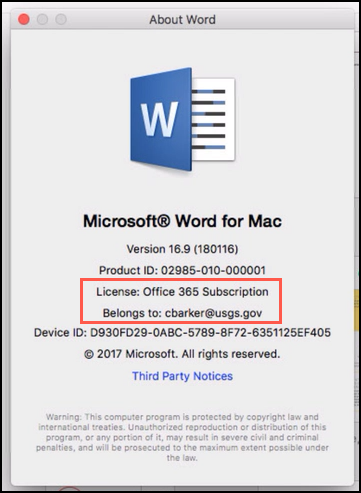This screenshot has width=361, height=493.
Task: Close the About Word window
Action: (x=24, y=19)
